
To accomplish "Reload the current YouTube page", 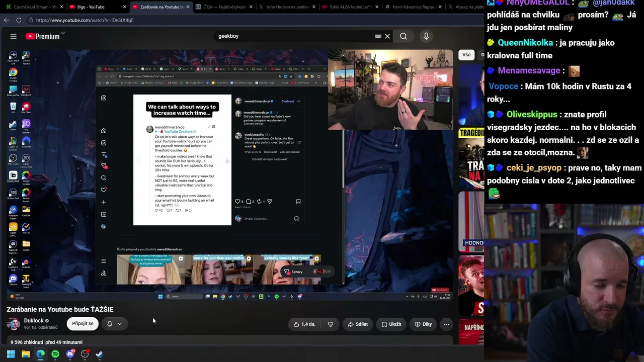I will tap(19, 20).
